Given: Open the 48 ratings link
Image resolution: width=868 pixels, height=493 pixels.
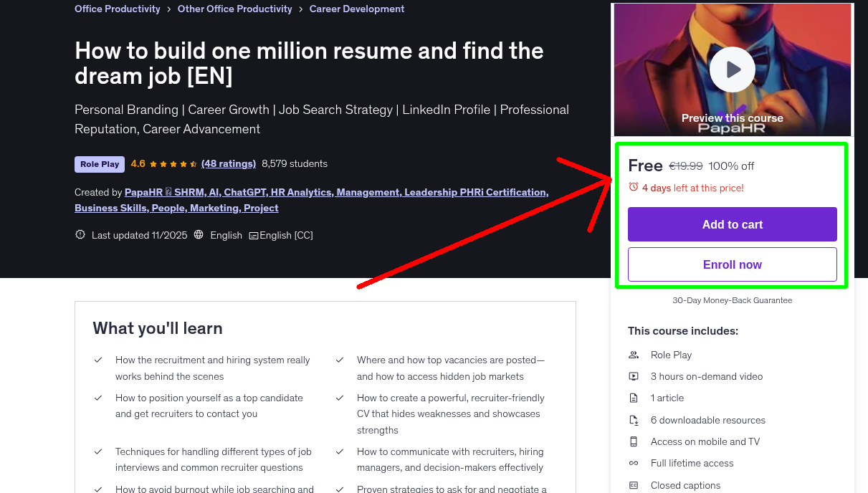Looking at the screenshot, I should [229, 163].
